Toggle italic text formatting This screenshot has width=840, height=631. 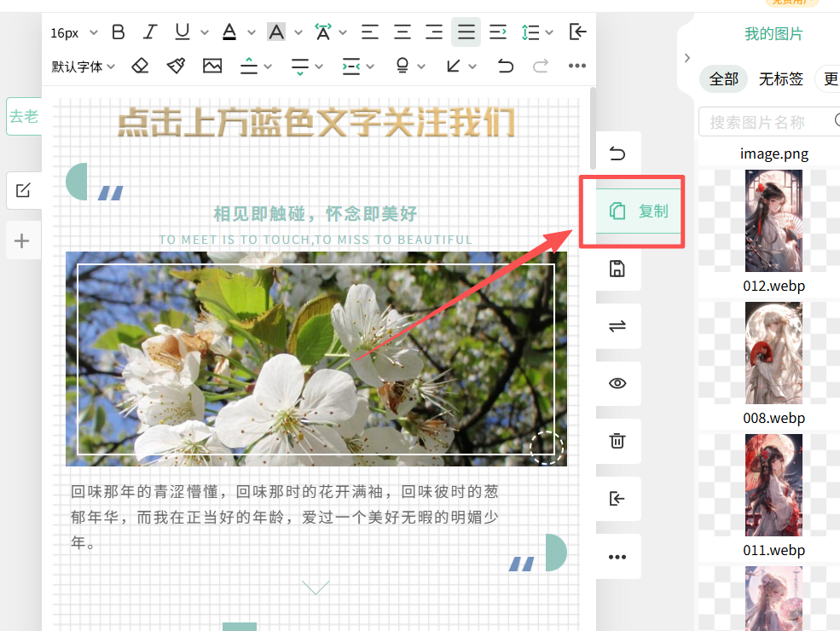pyautogui.click(x=150, y=32)
